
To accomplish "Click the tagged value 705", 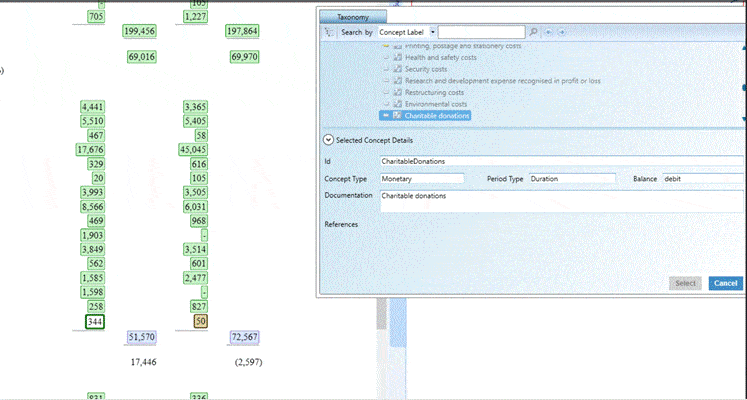I will pos(96,17).
